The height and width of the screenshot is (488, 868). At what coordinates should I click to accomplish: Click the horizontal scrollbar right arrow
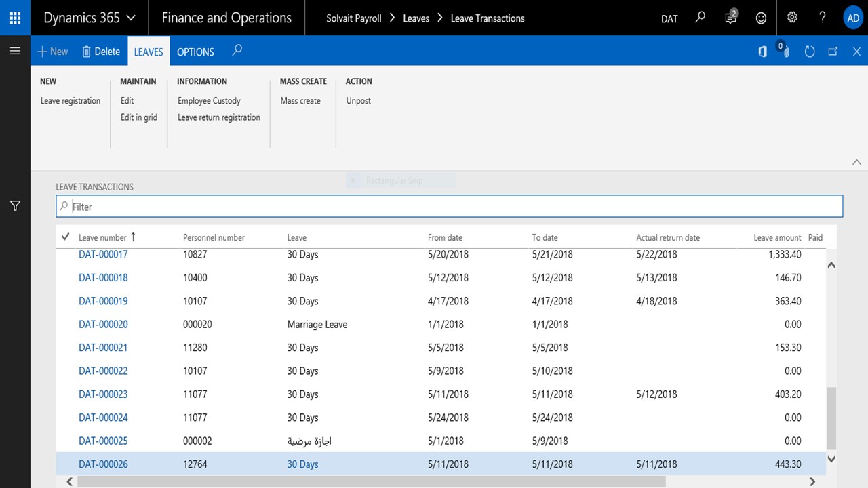coord(812,482)
